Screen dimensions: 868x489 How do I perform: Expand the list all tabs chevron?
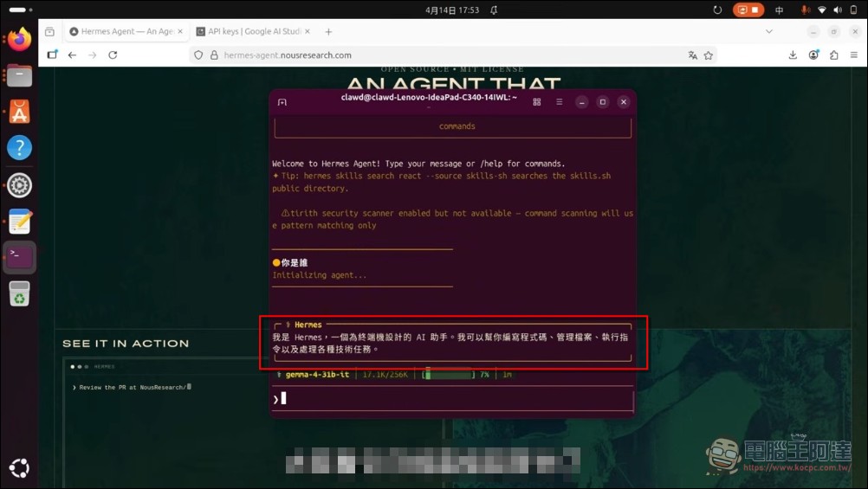[x=769, y=31]
